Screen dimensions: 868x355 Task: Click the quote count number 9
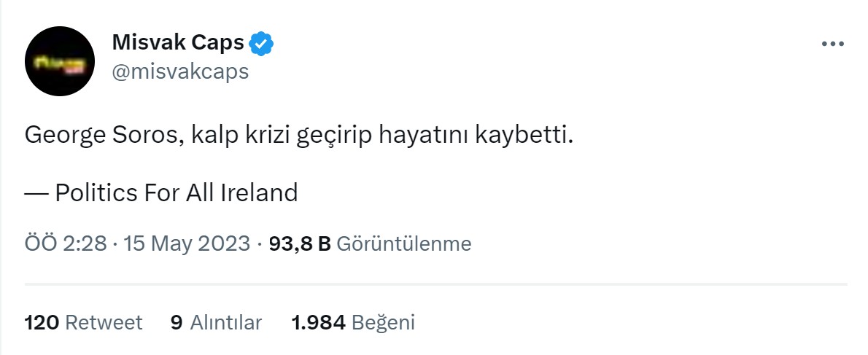[x=176, y=322]
